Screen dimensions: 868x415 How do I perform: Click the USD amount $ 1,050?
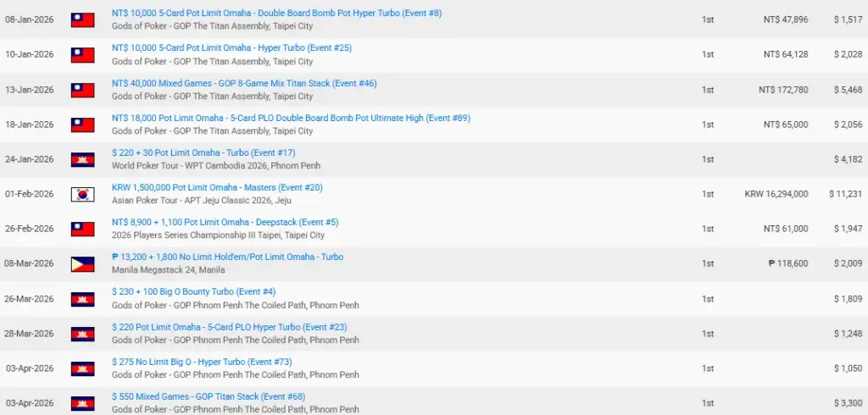[848, 368]
